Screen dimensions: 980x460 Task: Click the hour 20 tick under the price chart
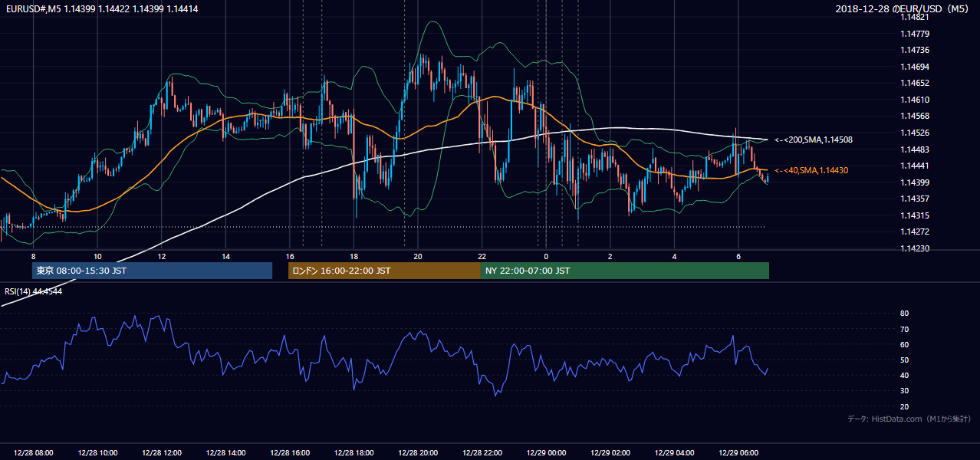click(x=418, y=256)
